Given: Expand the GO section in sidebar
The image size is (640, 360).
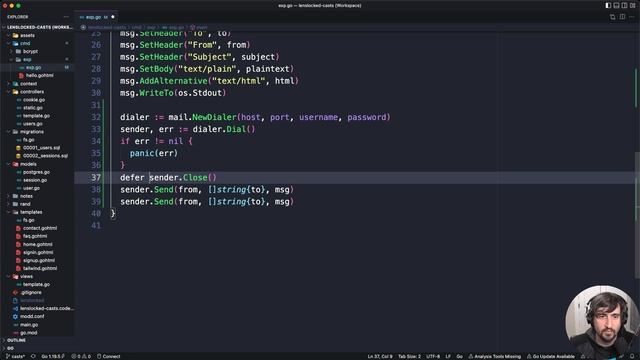Looking at the screenshot, I should (10, 348).
